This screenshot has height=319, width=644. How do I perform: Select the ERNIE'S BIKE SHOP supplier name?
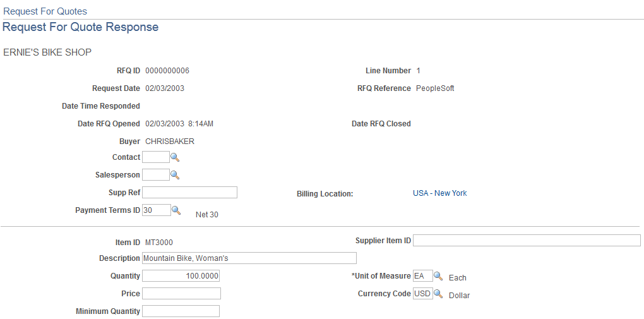coord(47,52)
